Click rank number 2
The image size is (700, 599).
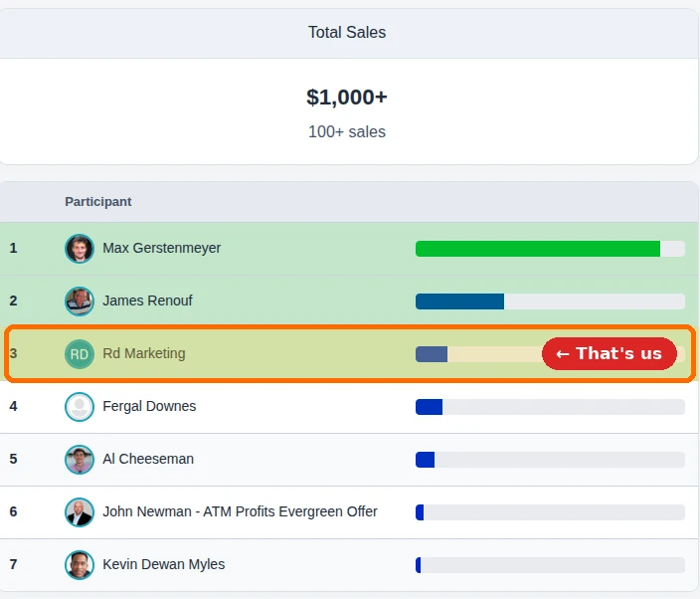tap(13, 300)
